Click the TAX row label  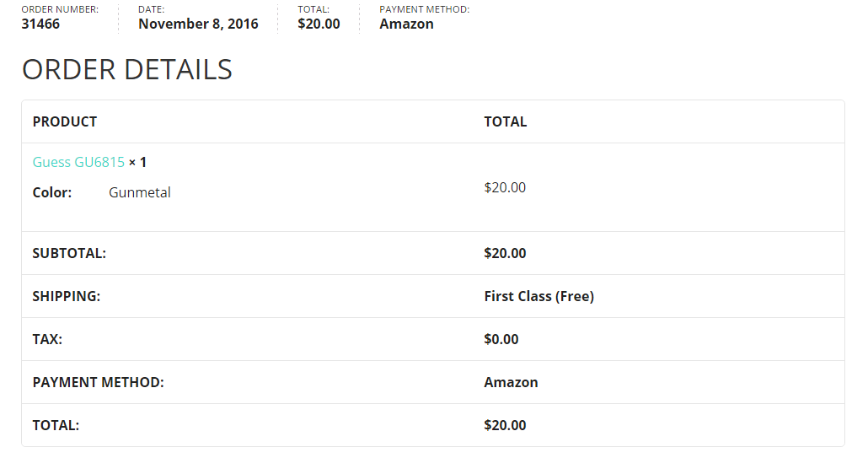47,339
